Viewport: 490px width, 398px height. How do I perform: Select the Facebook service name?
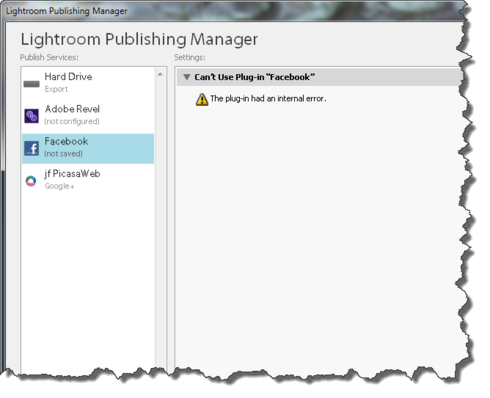click(66, 141)
